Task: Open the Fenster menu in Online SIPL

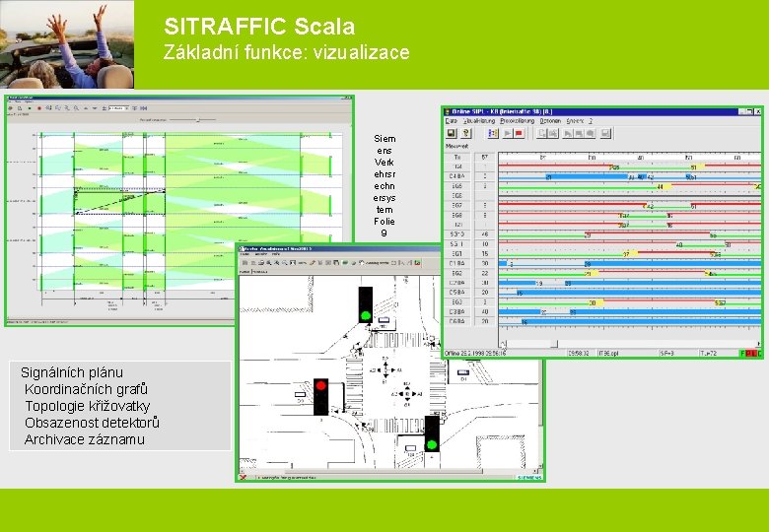Action: pos(576,121)
